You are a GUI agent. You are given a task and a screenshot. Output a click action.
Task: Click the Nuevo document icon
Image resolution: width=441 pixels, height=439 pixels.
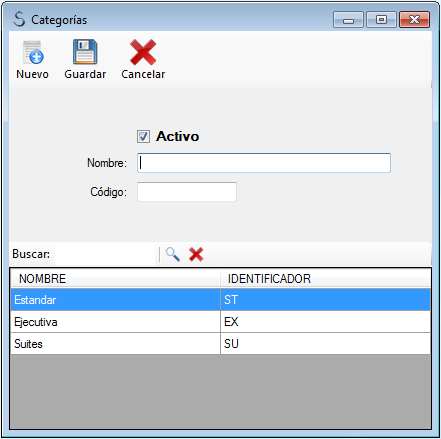[x=33, y=52]
